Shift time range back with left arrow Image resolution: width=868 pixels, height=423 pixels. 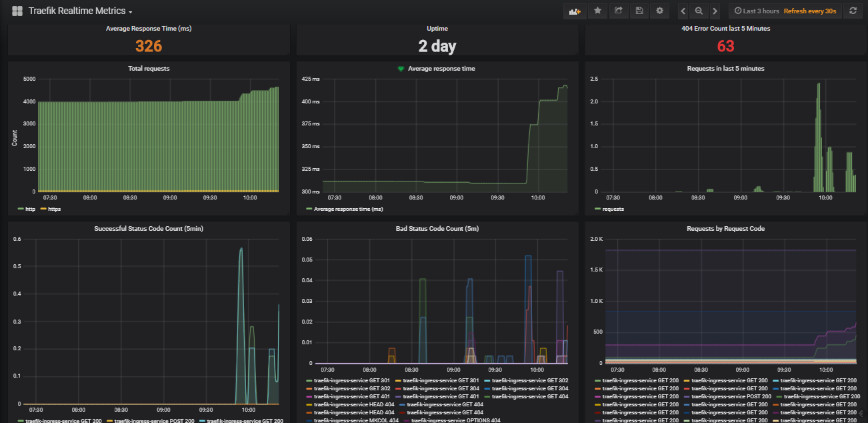(x=683, y=11)
